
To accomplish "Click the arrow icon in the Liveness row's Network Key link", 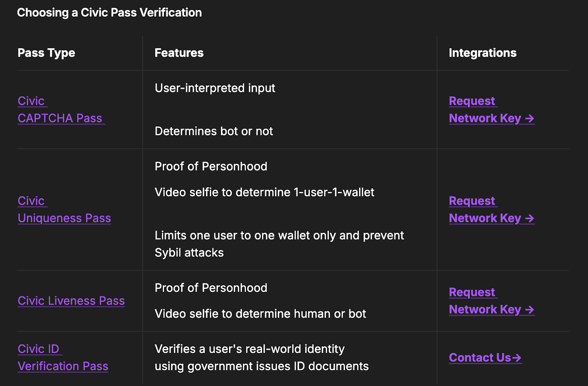I will (530, 310).
